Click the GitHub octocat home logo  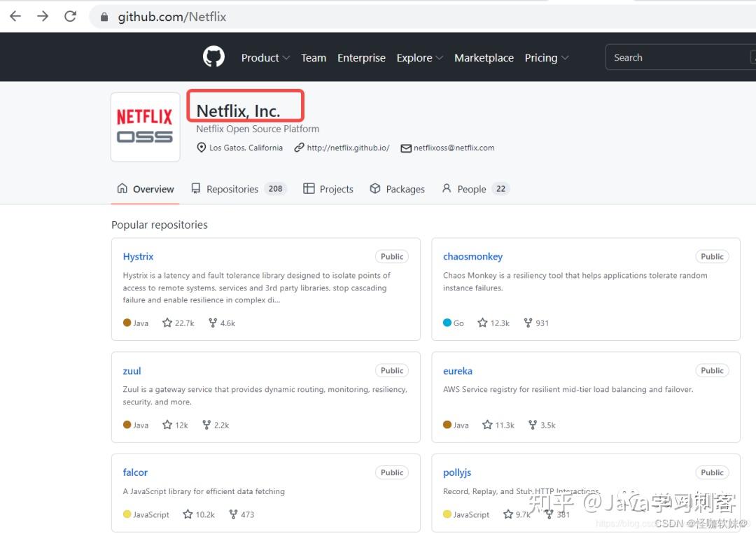coord(213,57)
